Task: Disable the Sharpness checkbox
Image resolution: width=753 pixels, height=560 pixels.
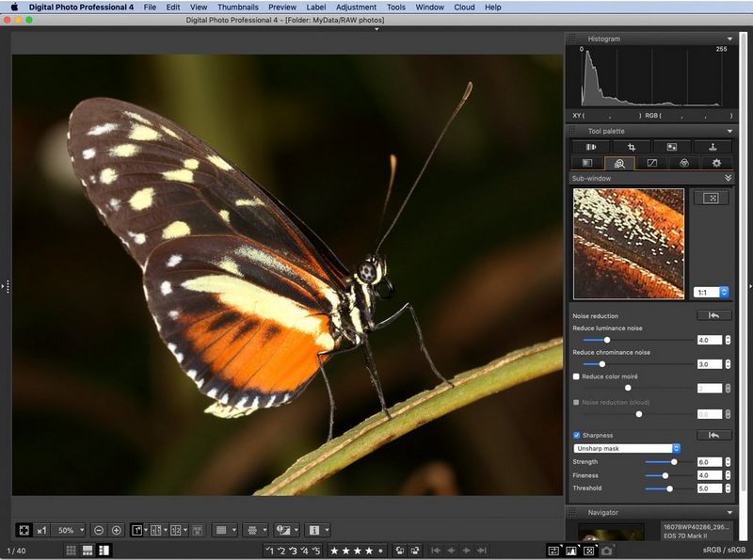Action: [x=576, y=436]
